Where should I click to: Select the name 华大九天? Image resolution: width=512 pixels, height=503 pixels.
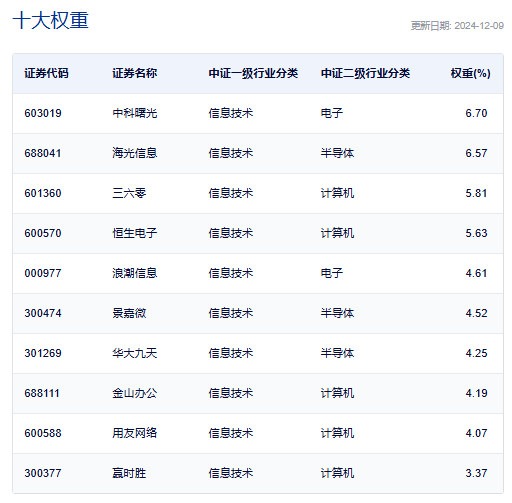pyautogui.click(x=134, y=353)
